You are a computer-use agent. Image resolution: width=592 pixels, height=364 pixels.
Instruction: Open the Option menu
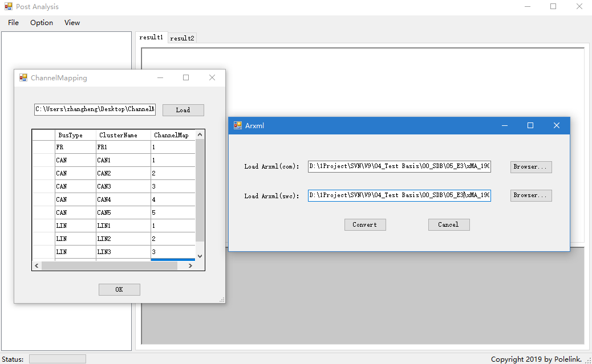pyautogui.click(x=42, y=23)
